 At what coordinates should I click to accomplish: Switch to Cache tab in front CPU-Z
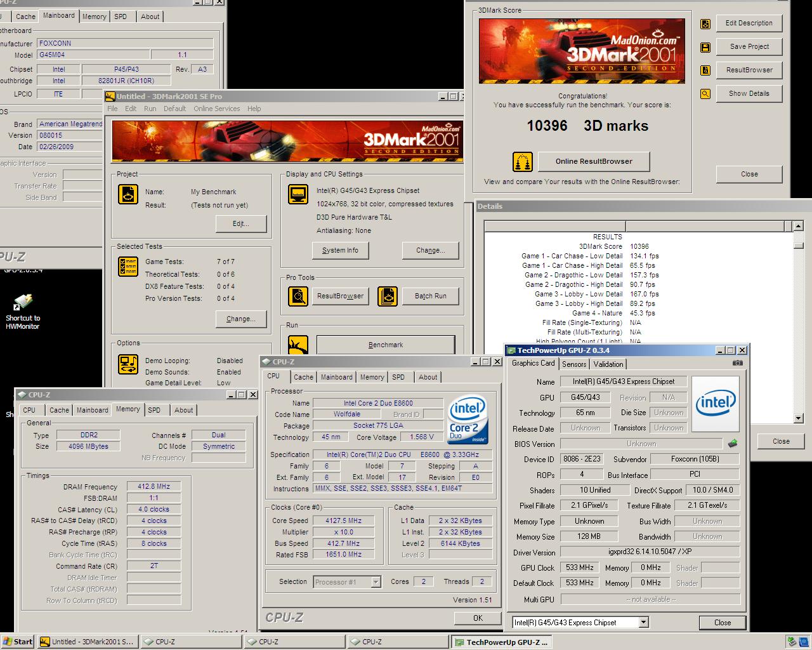pos(303,377)
